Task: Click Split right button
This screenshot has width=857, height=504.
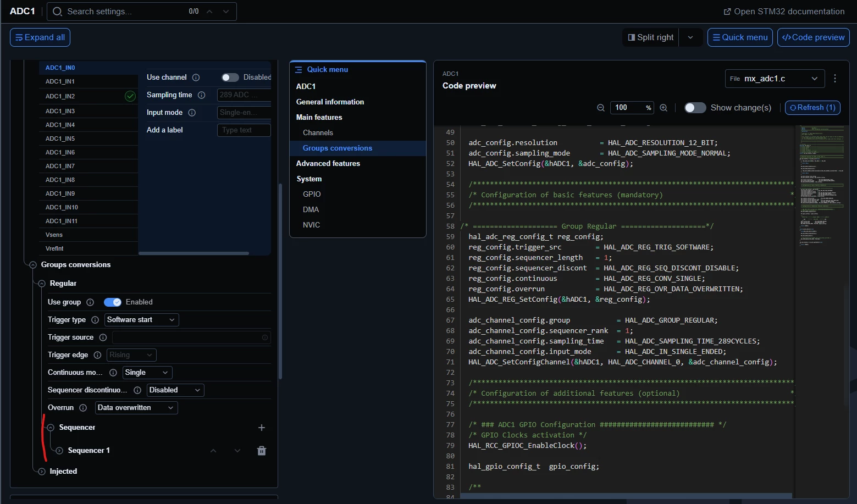Action: (x=651, y=37)
